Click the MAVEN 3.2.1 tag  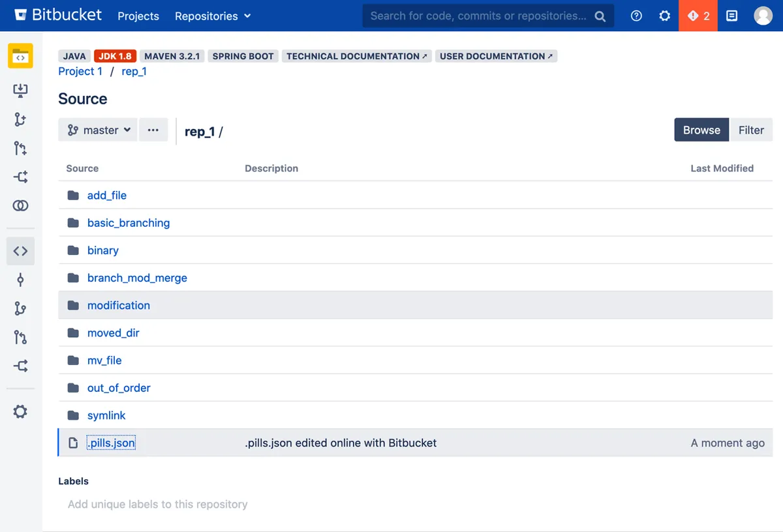[172, 56]
